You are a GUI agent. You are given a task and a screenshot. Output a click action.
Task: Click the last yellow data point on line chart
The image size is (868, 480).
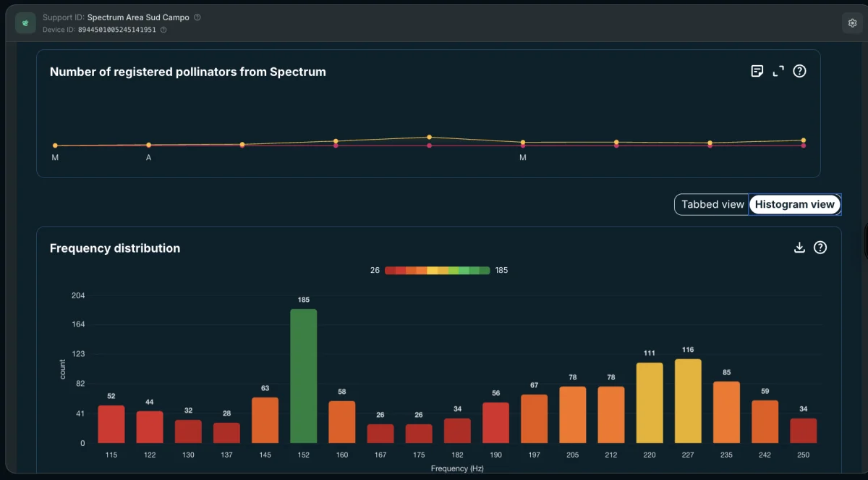[804, 140]
